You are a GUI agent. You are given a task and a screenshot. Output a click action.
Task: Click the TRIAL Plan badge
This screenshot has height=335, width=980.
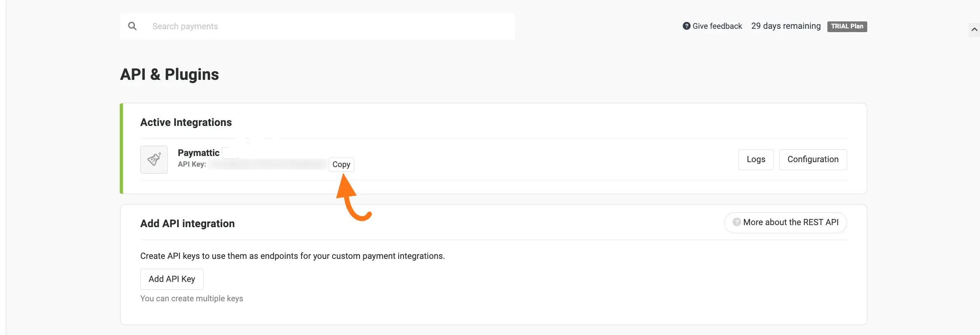pos(847,26)
